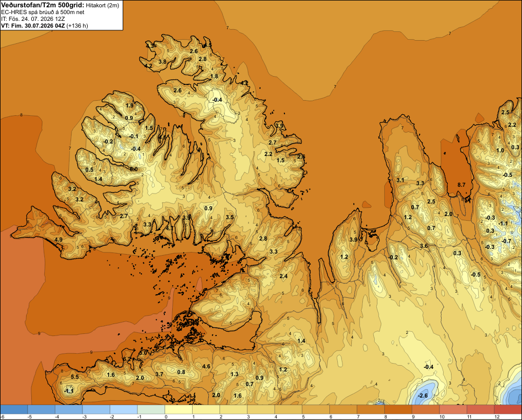This screenshot has height=420, width=522.
Task: Click the 'IT: Fös. 24. 07. 2026 12Z' line
Action: pyautogui.click(x=33, y=19)
